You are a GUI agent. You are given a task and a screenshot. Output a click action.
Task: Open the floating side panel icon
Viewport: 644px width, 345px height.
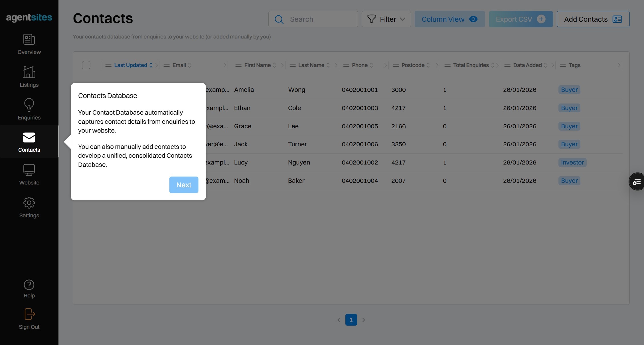click(x=637, y=182)
